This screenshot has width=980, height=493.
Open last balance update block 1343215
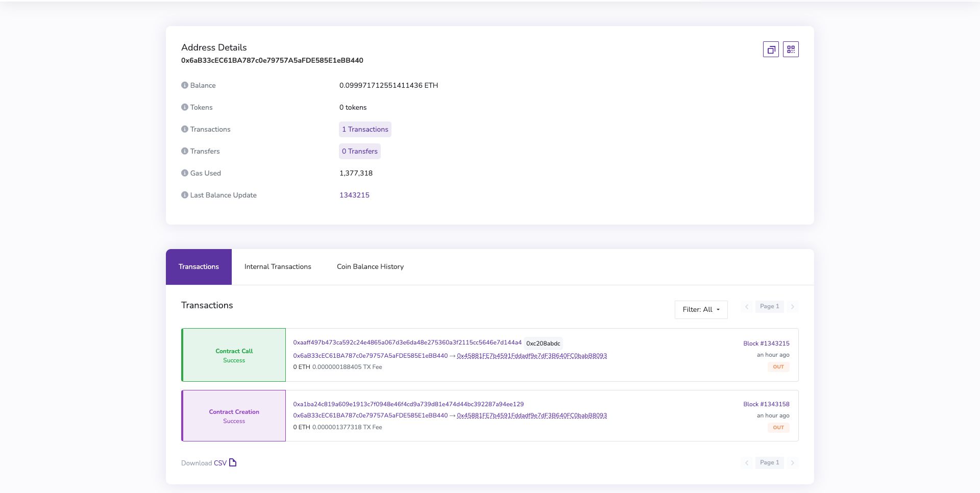point(354,195)
